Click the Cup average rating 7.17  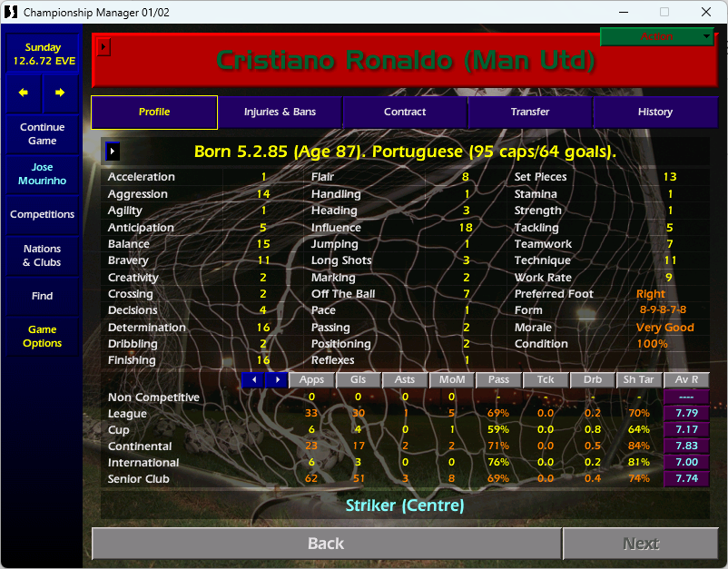coord(686,429)
